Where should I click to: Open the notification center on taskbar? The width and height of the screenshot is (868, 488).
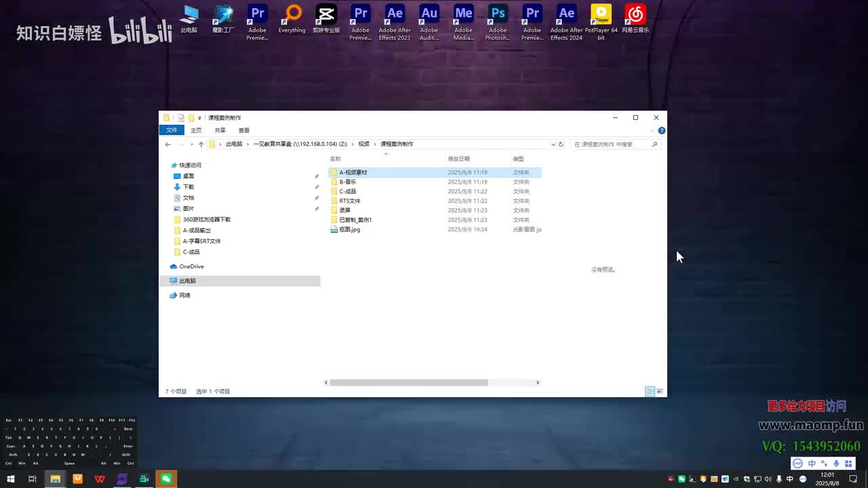point(854,479)
